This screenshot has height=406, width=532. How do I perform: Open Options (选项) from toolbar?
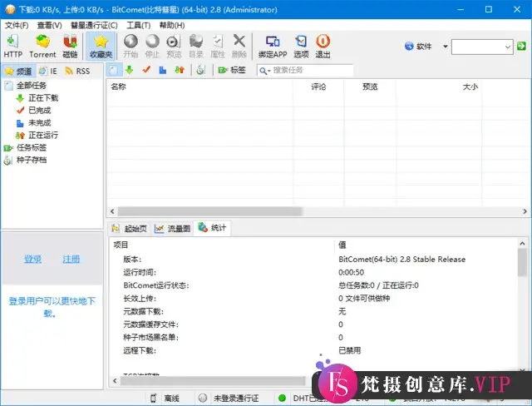click(x=301, y=46)
